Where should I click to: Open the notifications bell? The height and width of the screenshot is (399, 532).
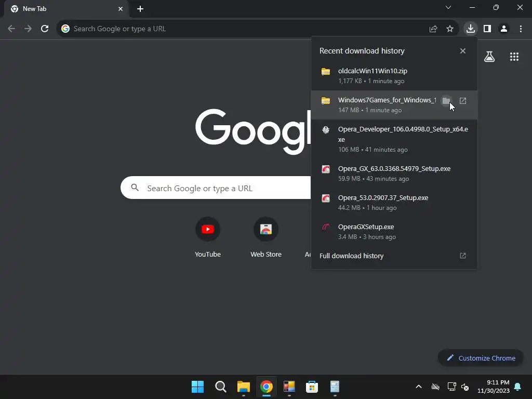pyautogui.click(x=518, y=387)
